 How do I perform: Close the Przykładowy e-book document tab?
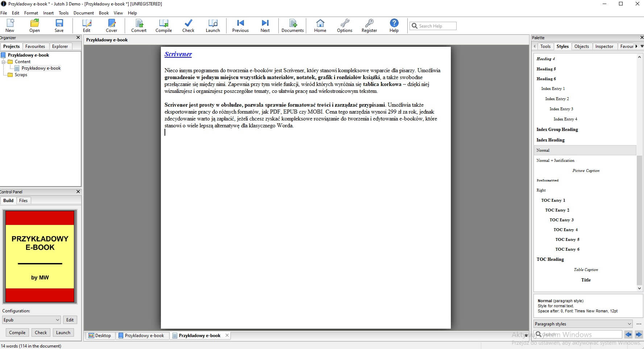pyautogui.click(x=227, y=336)
